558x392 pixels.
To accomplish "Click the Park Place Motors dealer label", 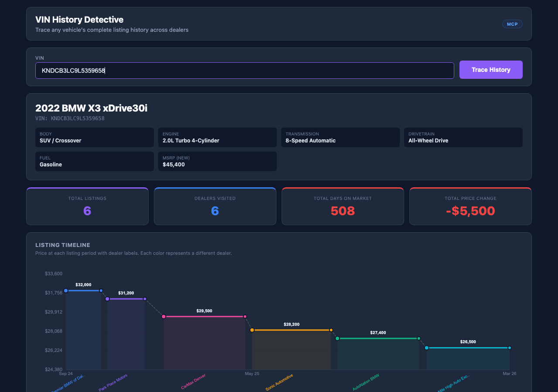I will tap(113, 382).
